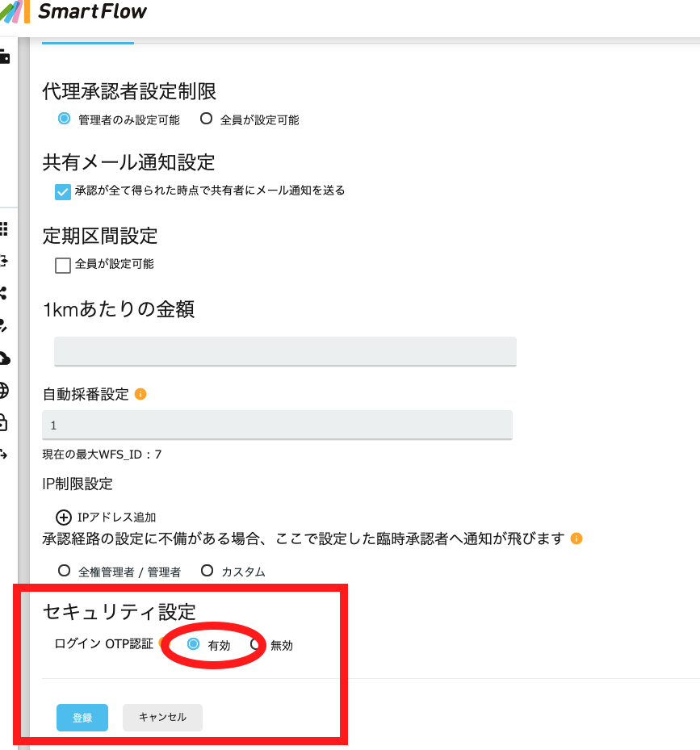Select 全権管理者 / 管理者 radio option
The width and height of the screenshot is (700, 750).
tap(64, 571)
